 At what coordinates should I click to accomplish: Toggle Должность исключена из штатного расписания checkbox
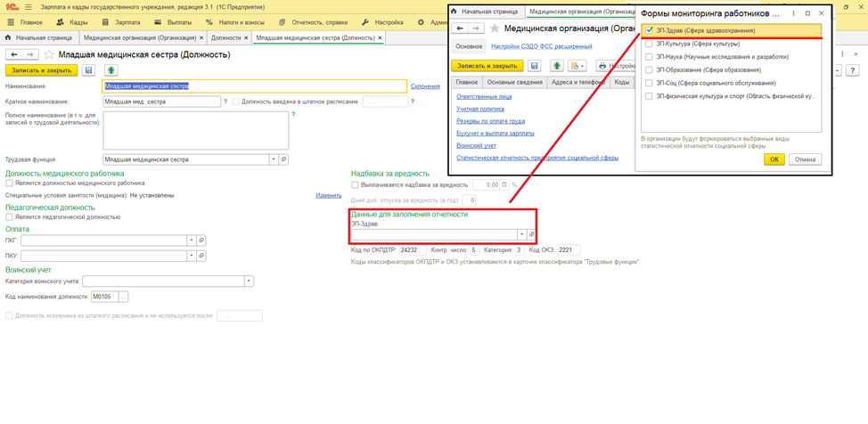click(x=9, y=315)
